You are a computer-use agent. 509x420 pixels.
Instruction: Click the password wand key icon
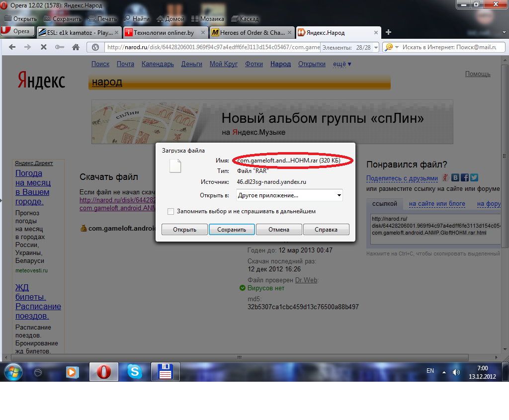tap(60, 47)
